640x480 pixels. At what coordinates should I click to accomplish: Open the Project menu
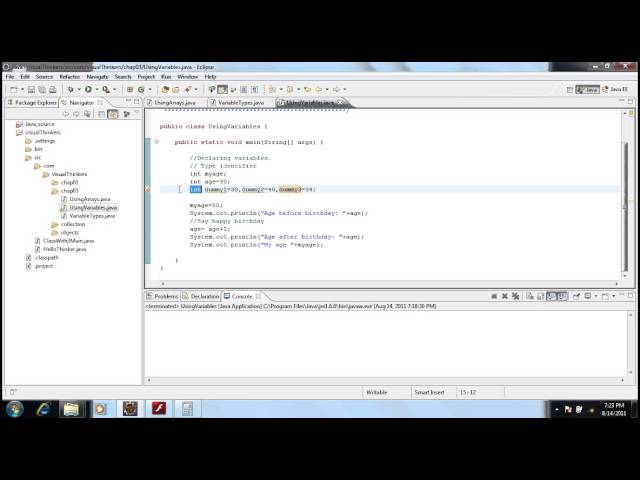[146, 77]
